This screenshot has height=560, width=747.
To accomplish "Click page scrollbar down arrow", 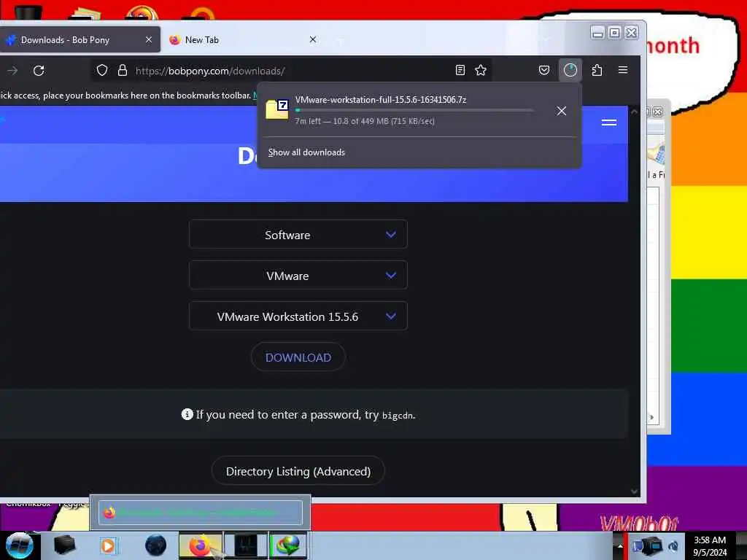I will click(x=634, y=491).
